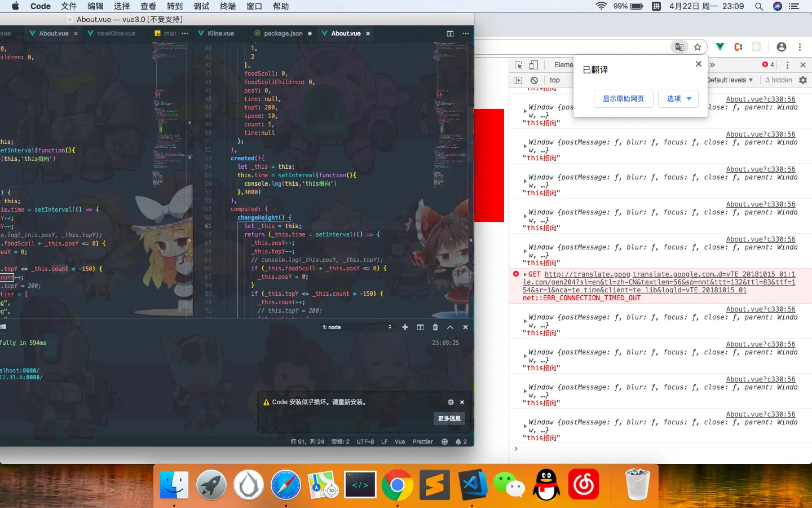Clear the DevTools console
Viewport: 812px width, 508px height.
click(x=534, y=80)
